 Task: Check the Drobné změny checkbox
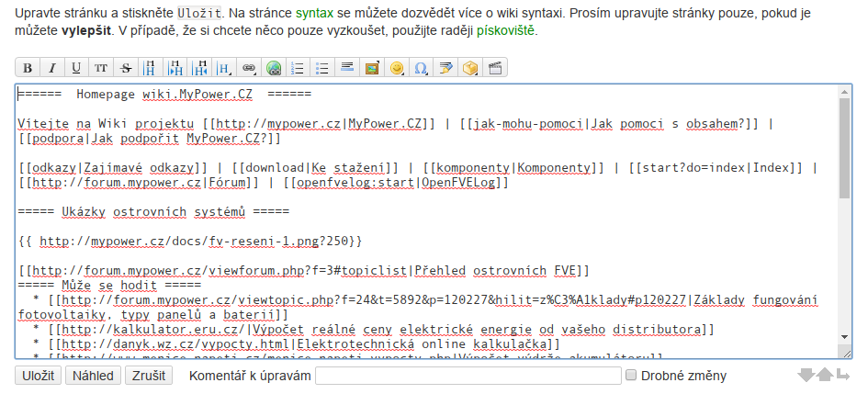pyautogui.click(x=631, y=375)
